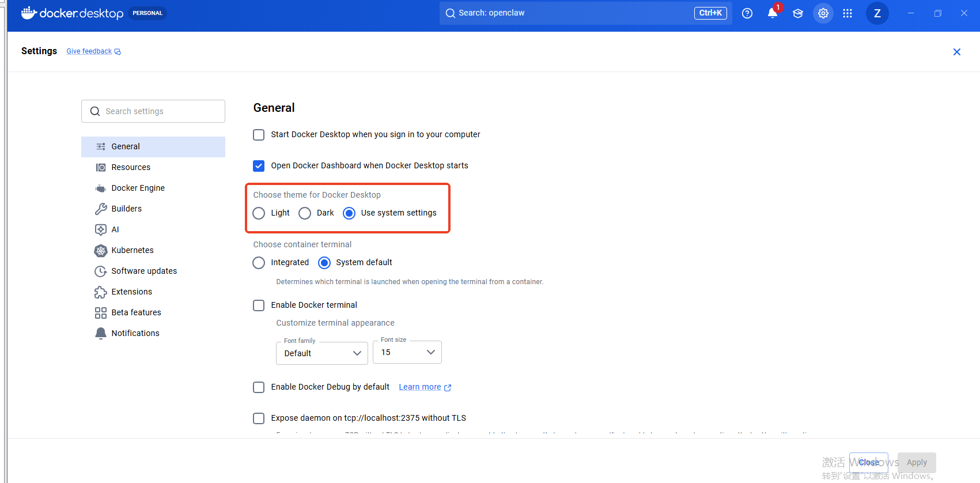This screenshot has height=483, width=980.
Task: Open the AI settings section
Action: tap(153, 230)
